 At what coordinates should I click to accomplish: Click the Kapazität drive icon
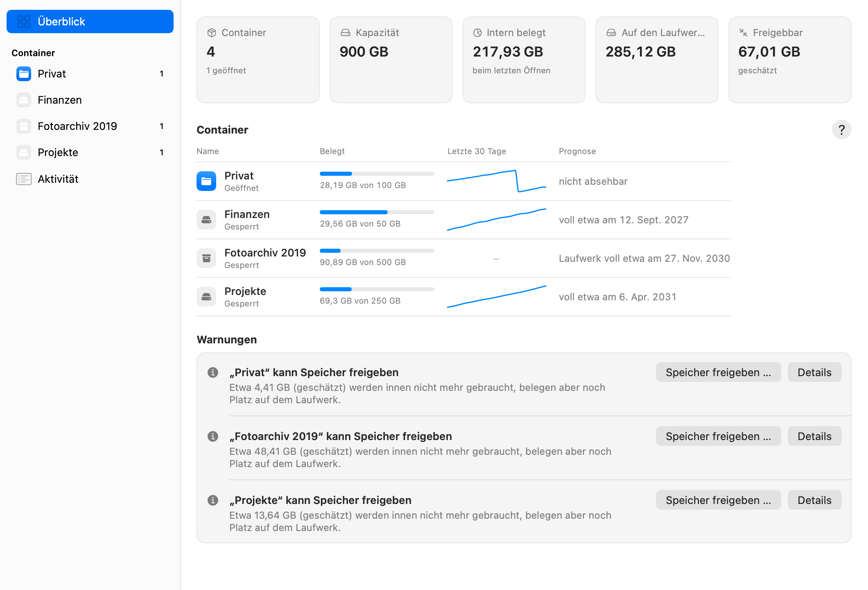pyautogui.click(x=346, y=33)
